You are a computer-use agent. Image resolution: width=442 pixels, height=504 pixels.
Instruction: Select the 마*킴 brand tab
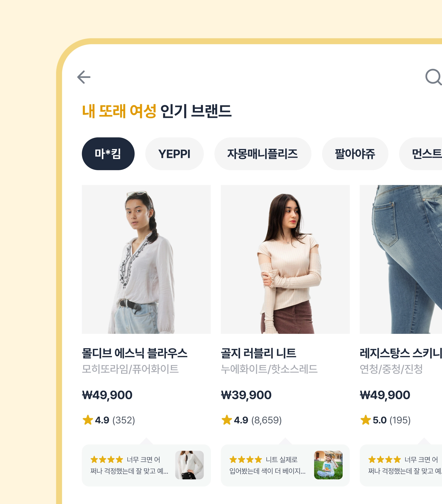(x=108, y=154)
